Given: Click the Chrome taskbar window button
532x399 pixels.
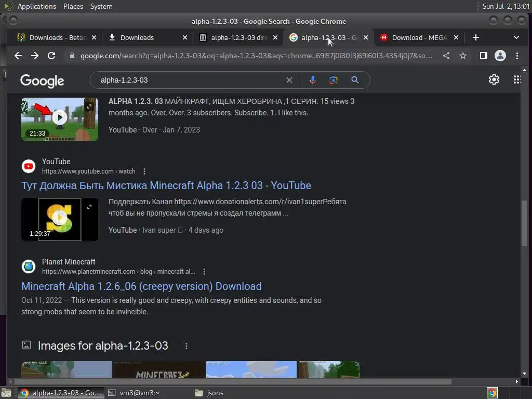Looking at the screenshot, I should point(61,393).
